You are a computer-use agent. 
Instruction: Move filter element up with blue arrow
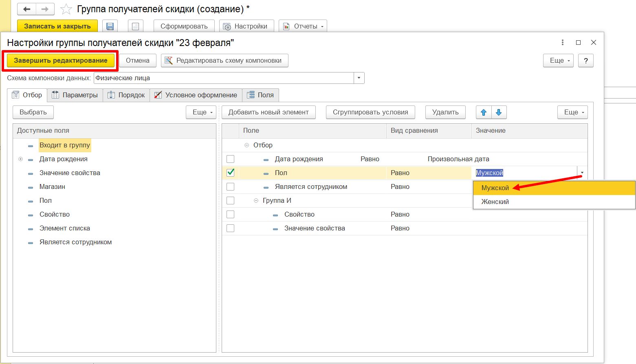484,112
